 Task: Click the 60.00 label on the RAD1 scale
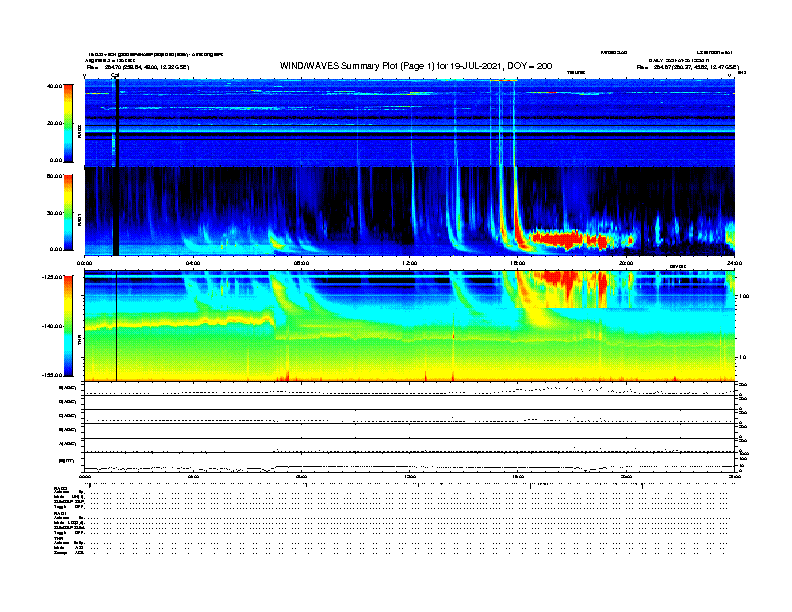pos(54,176)
